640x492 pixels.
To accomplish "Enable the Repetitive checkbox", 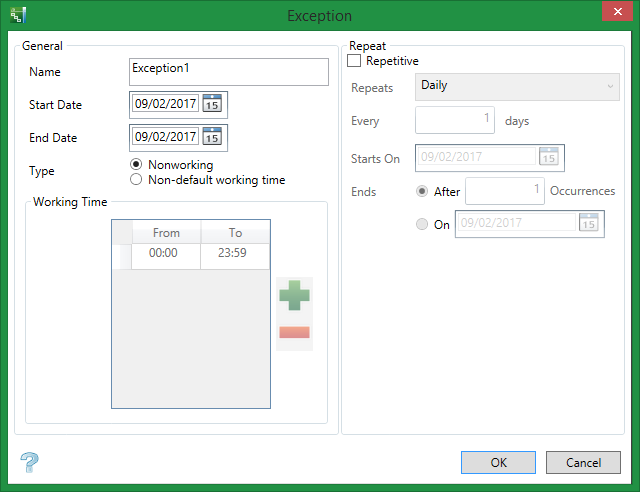I will click(354, 60).
